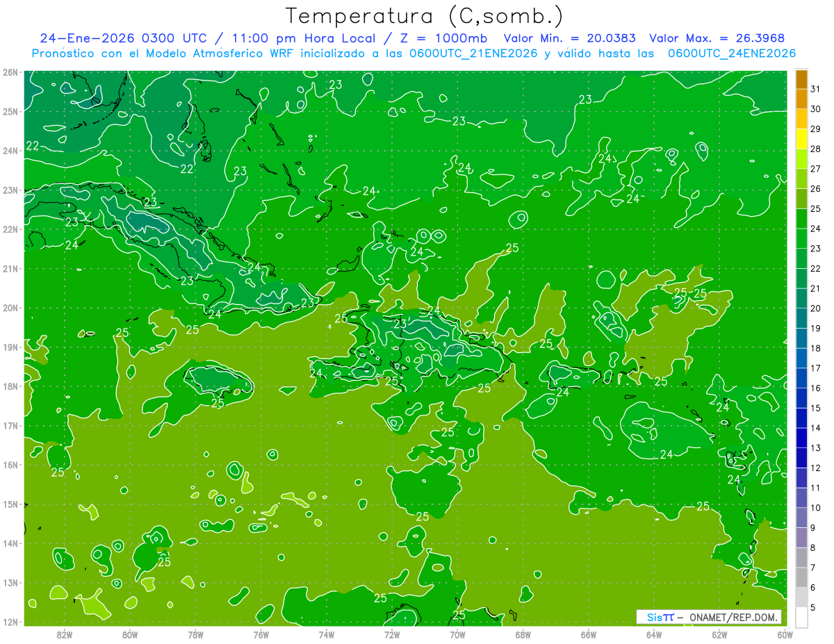Click the date text '24-Ene-2026 0300 UTC'
This screenshot has height=644, width=834.
122,38
